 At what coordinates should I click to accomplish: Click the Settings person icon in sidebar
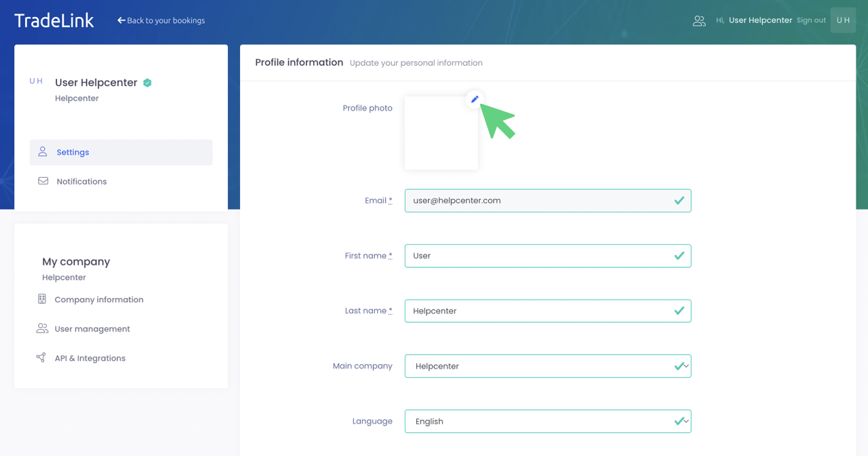43,152
